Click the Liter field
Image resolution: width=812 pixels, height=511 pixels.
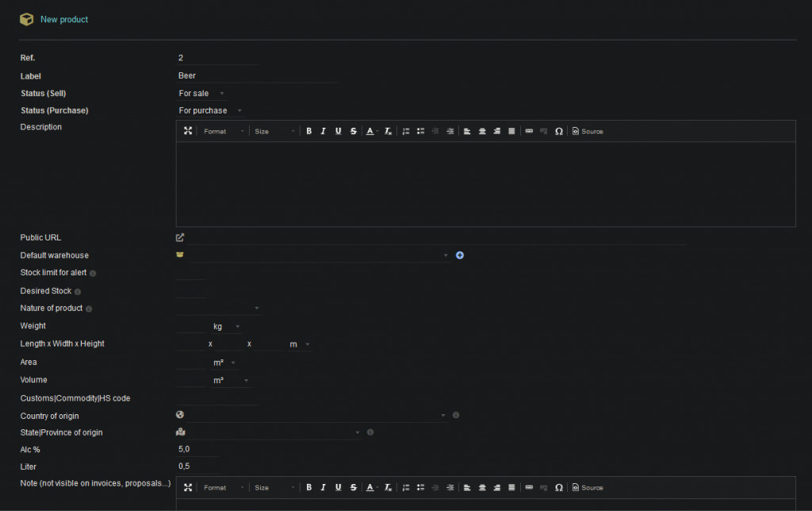point(197,467)
